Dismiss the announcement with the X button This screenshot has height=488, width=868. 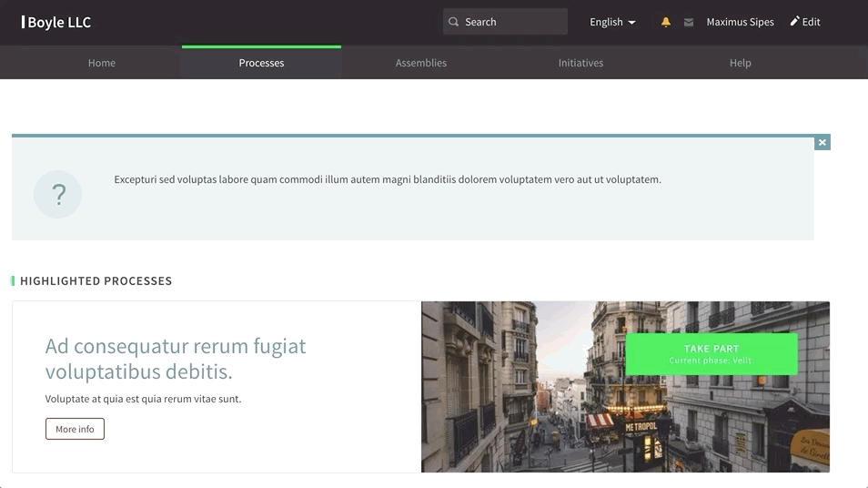823,142
